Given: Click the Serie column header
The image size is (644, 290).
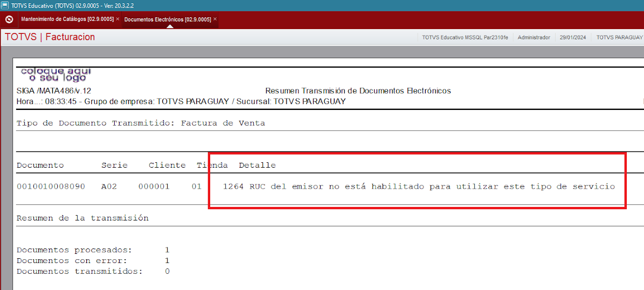Looking at the screenshot, I should (115, 165).
